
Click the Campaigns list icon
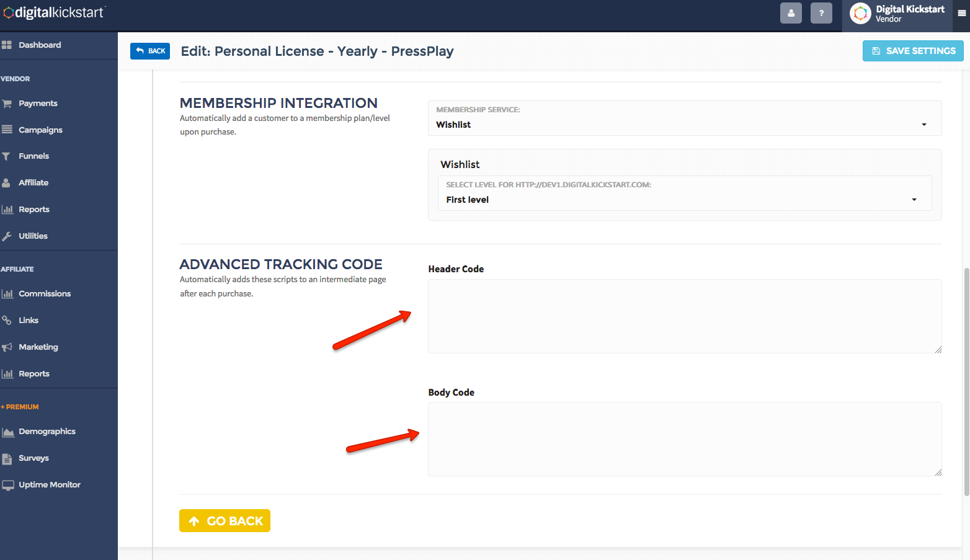(7, 130)
